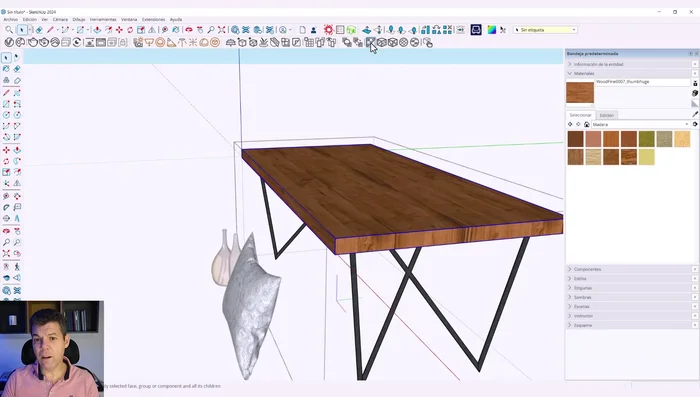Select Zoom Extents in top toolbar
700x397 pixels.
click(x=222, y=30)
